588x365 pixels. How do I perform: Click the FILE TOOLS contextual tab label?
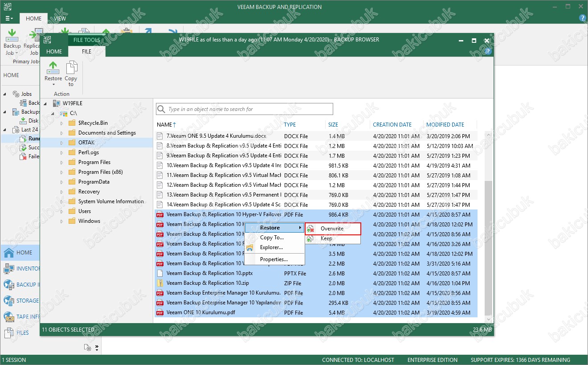tap(87, 40)
